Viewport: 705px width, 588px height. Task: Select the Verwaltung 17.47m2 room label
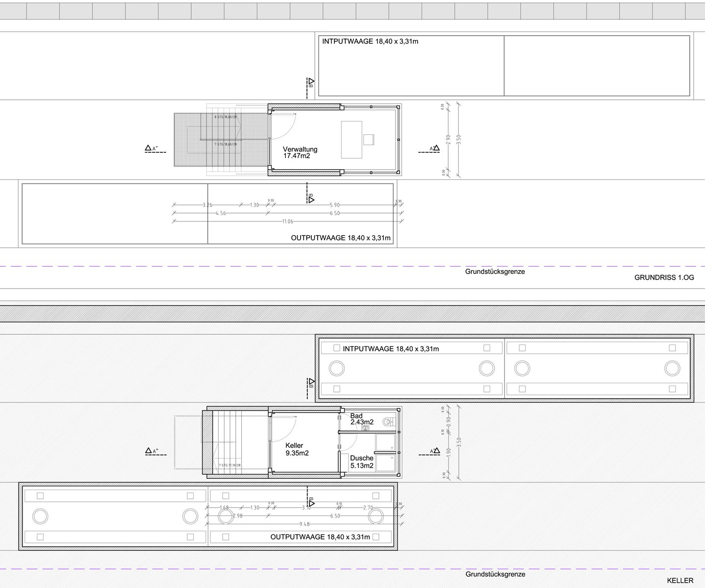pos(300,152)
